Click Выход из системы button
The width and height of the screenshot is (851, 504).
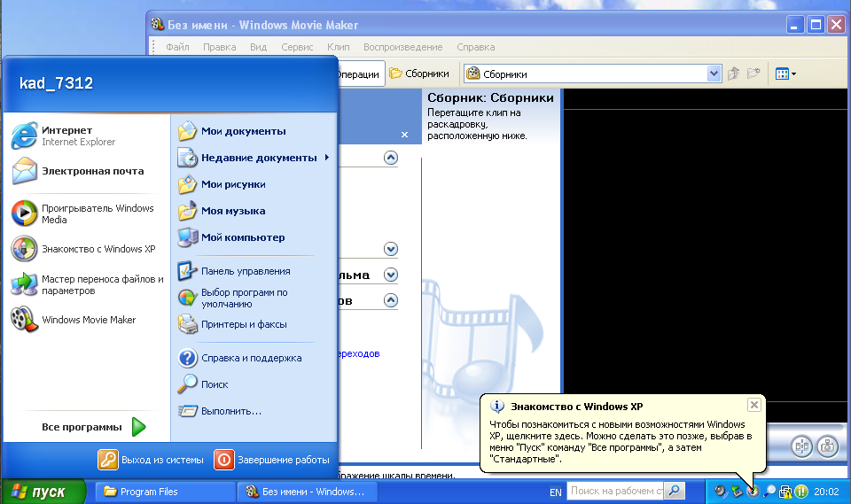pos(151,460)
